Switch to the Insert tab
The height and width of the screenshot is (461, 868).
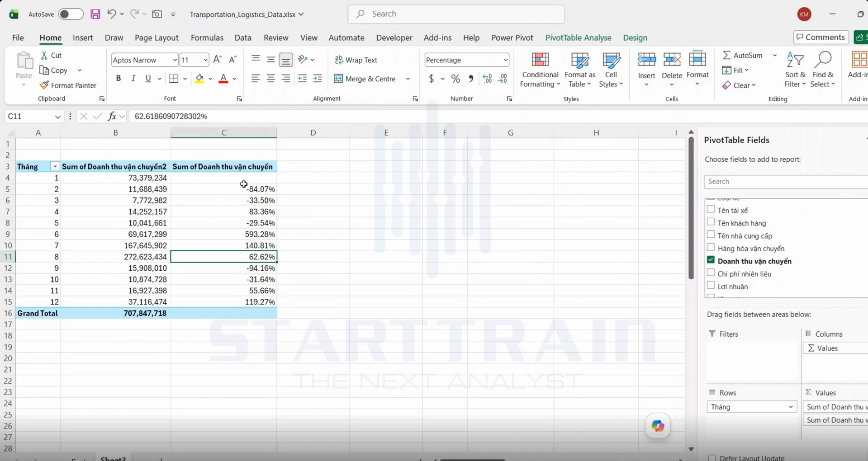click(83, 38)
